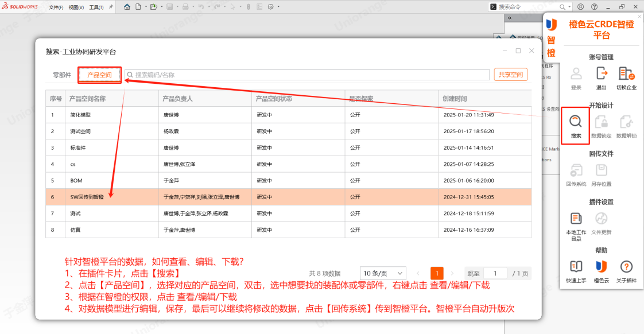Click the rebuild traffic light icon
The height and width of the screenshot is (334, 644).
pos(249,6)
